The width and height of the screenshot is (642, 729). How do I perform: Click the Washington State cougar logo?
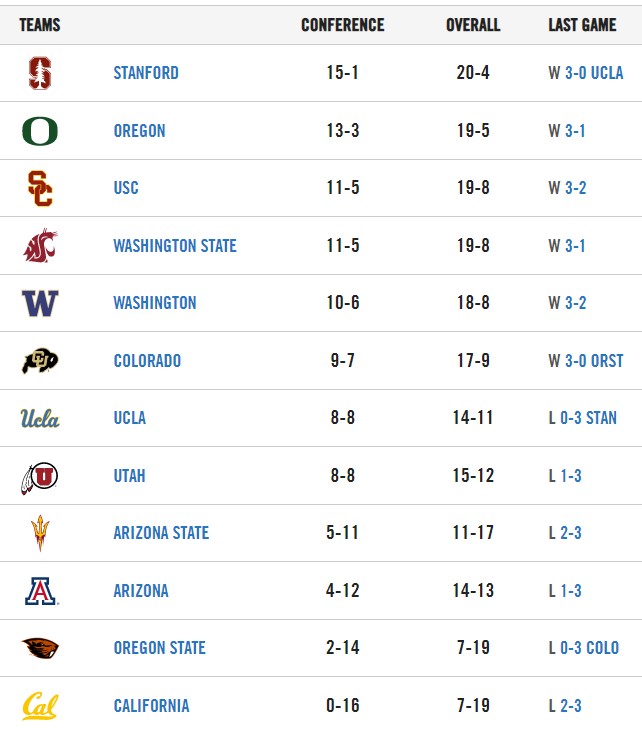(40, 245)
